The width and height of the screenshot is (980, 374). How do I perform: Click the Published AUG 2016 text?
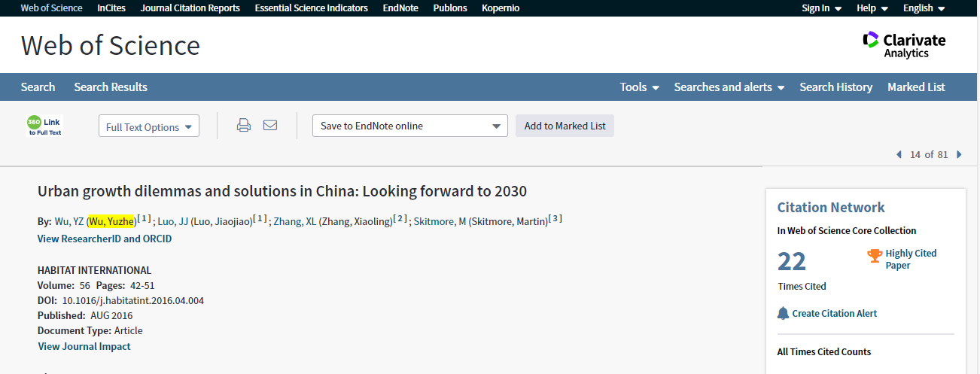click(x=85, y=315)
